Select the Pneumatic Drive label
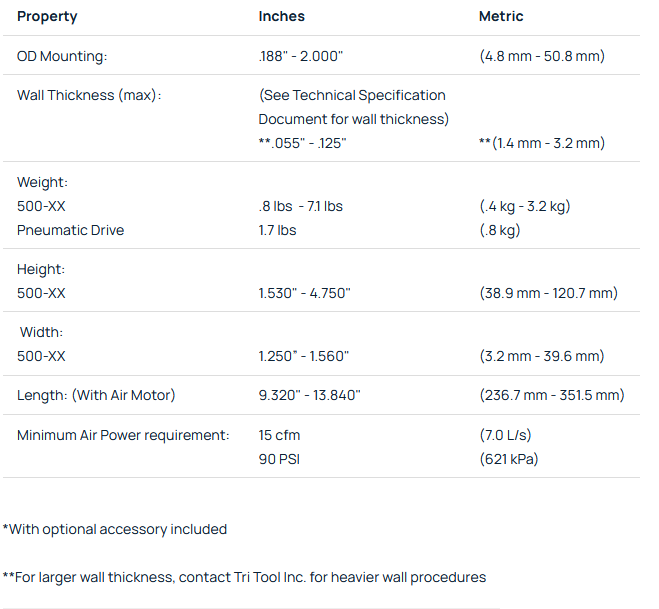Image resolution: width=659 pixels, height=609 pixels. [x=70, y=230]
